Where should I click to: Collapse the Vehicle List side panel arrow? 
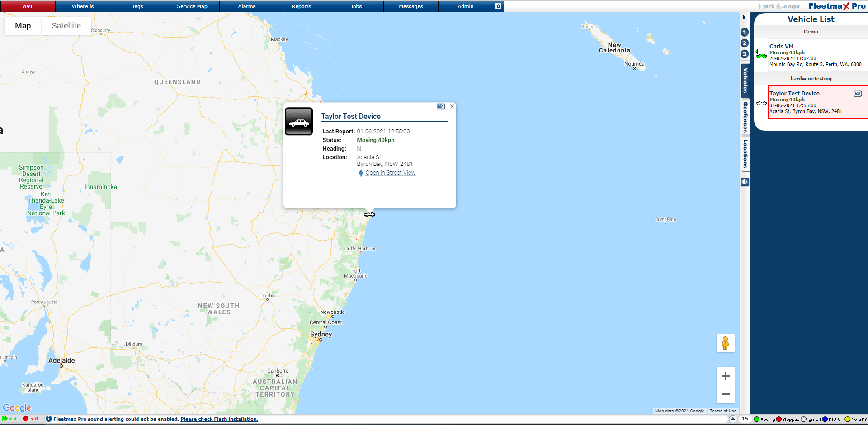744,18
